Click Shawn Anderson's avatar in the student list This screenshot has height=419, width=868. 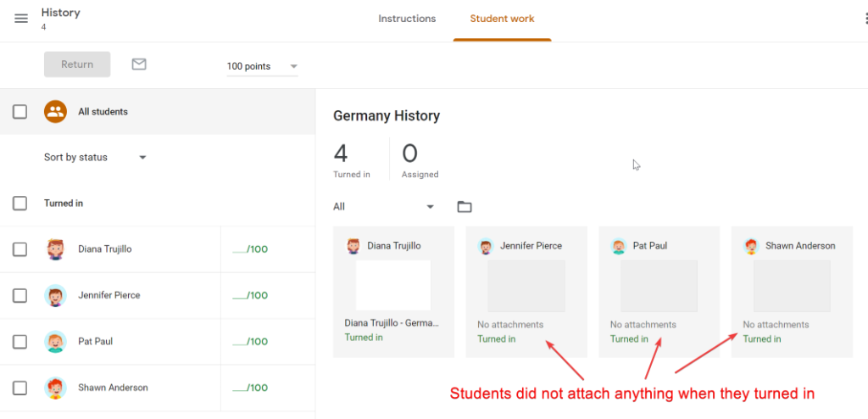[x=55, y=388]
